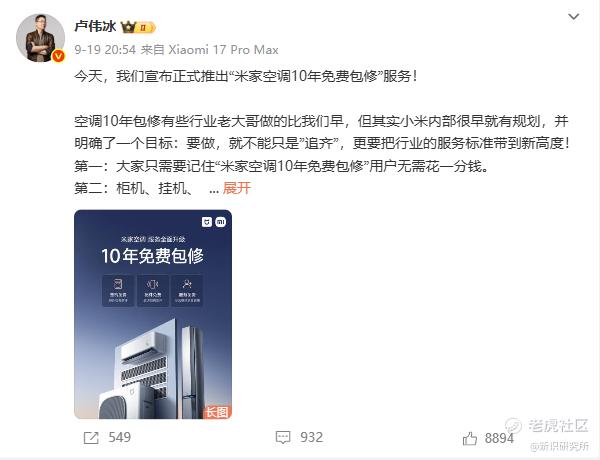The height and width of the screenshot is (460, 600).
Task: Click the repost share icon
Action: [91, 438]
